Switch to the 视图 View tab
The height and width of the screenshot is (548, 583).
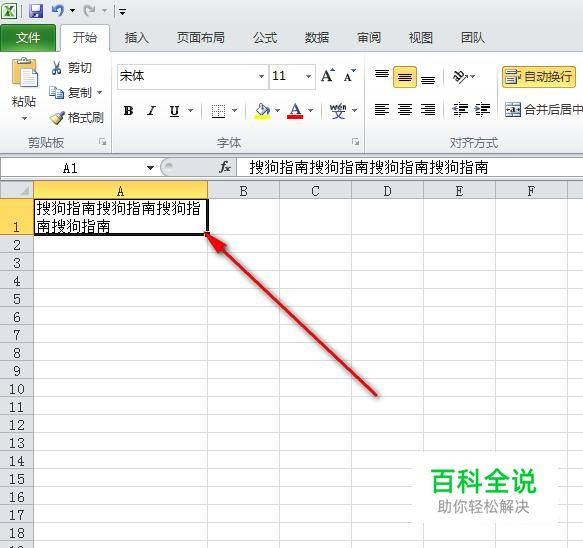coord(421,38)
